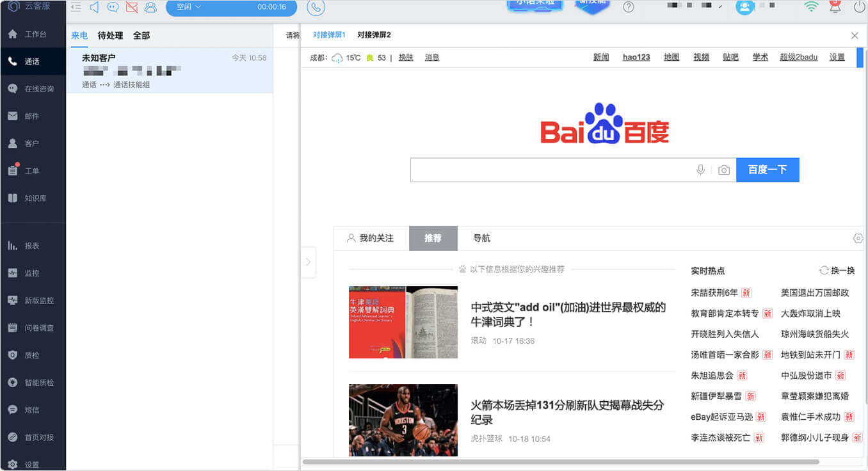Image resolution: width=868 pixels, height=471 pixels.
Task: Open 邮件 from the sidebar
Action: (x=33, y=116)
